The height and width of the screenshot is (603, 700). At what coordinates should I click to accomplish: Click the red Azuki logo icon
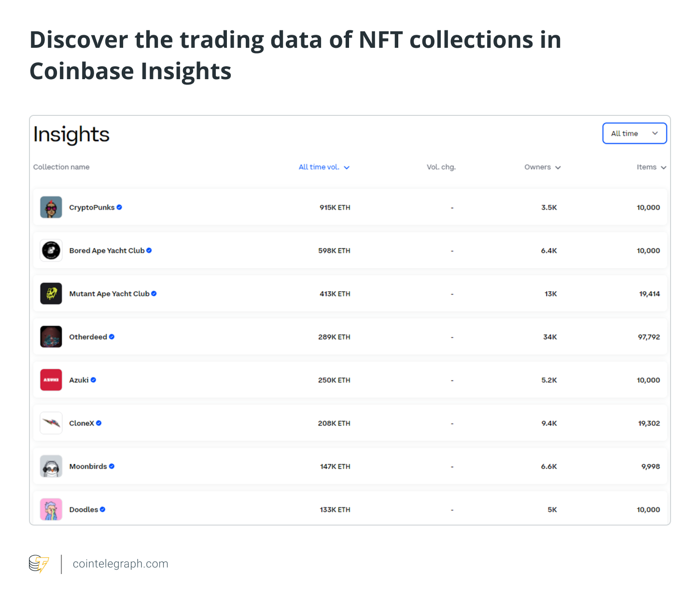click(x=51, y=380)
